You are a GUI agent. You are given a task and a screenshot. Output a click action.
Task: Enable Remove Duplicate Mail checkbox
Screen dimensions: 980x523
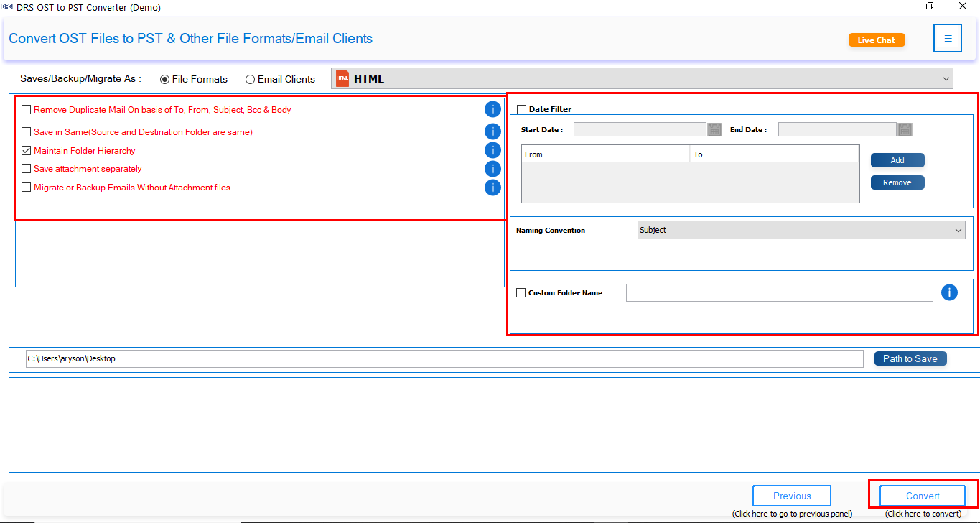(27, 110)
